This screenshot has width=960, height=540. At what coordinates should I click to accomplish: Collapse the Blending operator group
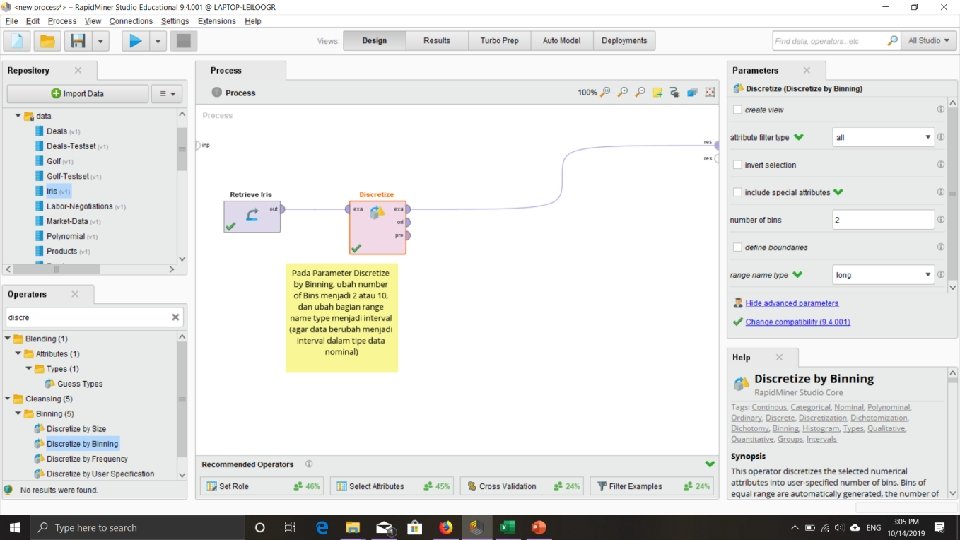coord(7,338)
